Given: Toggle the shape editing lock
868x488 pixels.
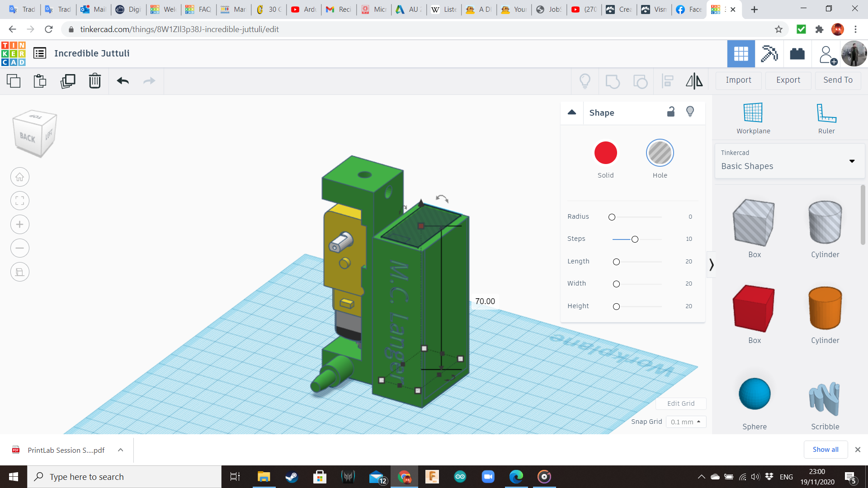Looking at the screenshot, I should 671,112.
